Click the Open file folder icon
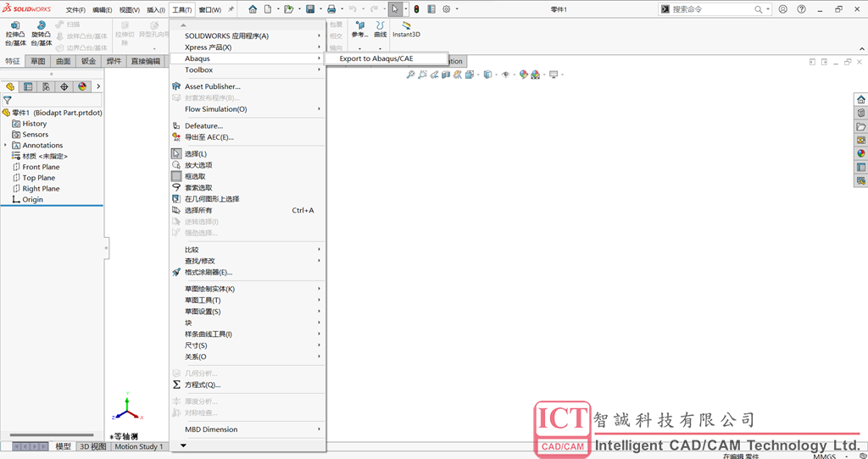 click(288, 9)
